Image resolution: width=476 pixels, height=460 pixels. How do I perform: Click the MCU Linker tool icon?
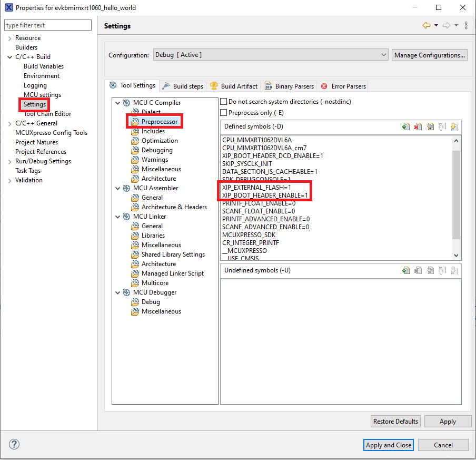pyautogui.click(x=126, y=217)
